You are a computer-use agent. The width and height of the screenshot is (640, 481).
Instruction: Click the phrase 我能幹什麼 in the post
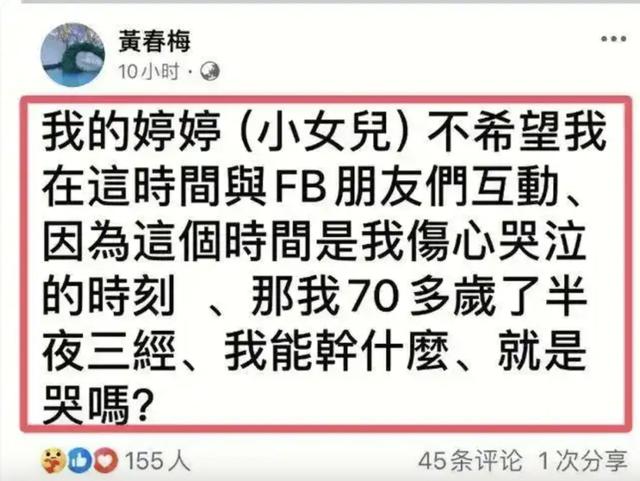336,352
